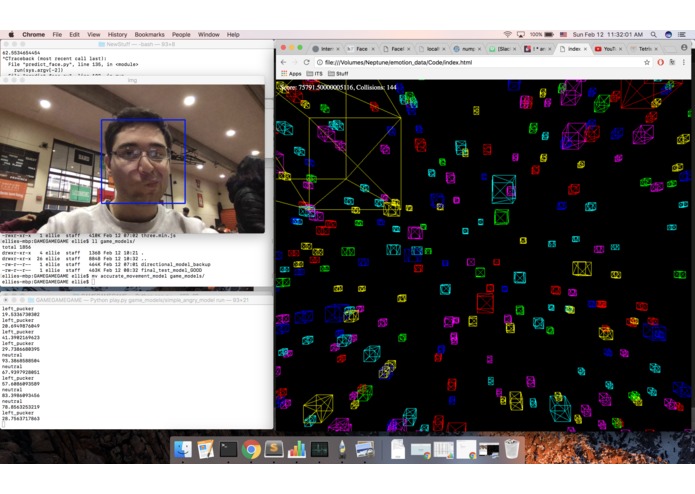Open the minimized spreadsheet window in Dock
695x494 pixels.
pos(443,449)
